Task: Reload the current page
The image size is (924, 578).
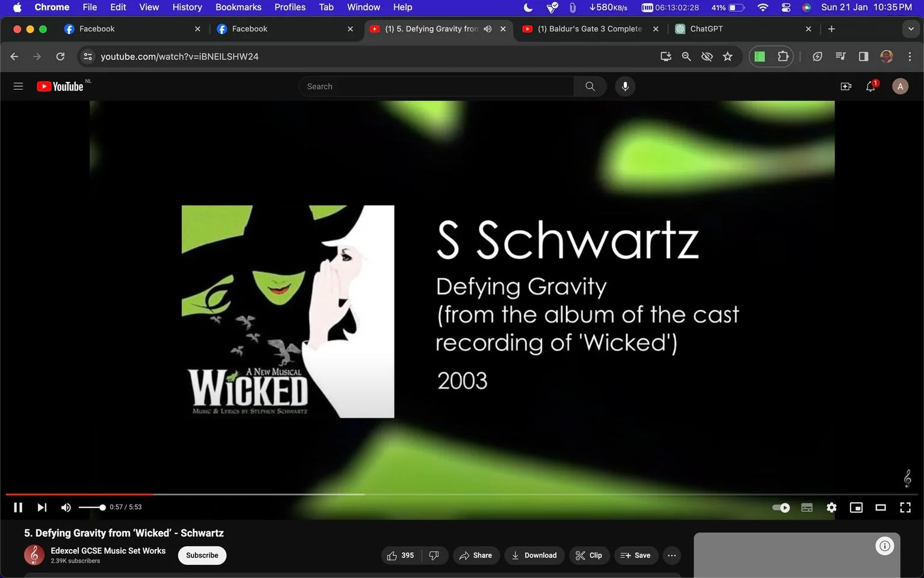Action: 60,56
